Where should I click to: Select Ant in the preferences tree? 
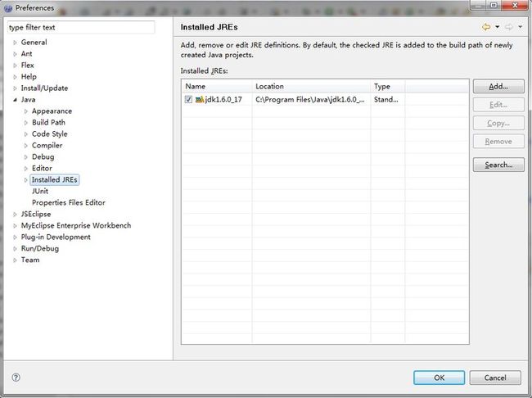tap(26, 54)
